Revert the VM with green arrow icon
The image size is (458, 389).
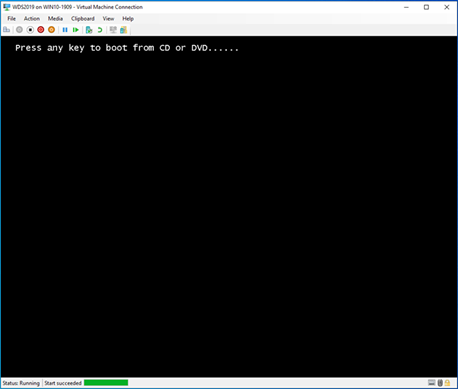[x=100, y=30]
